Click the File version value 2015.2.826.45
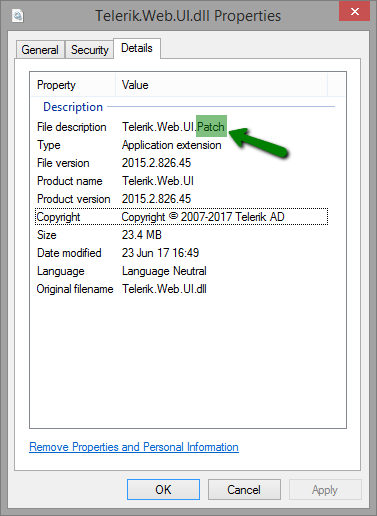The height and width of the screenshot is (516, 377). click(x=156, y=163)
